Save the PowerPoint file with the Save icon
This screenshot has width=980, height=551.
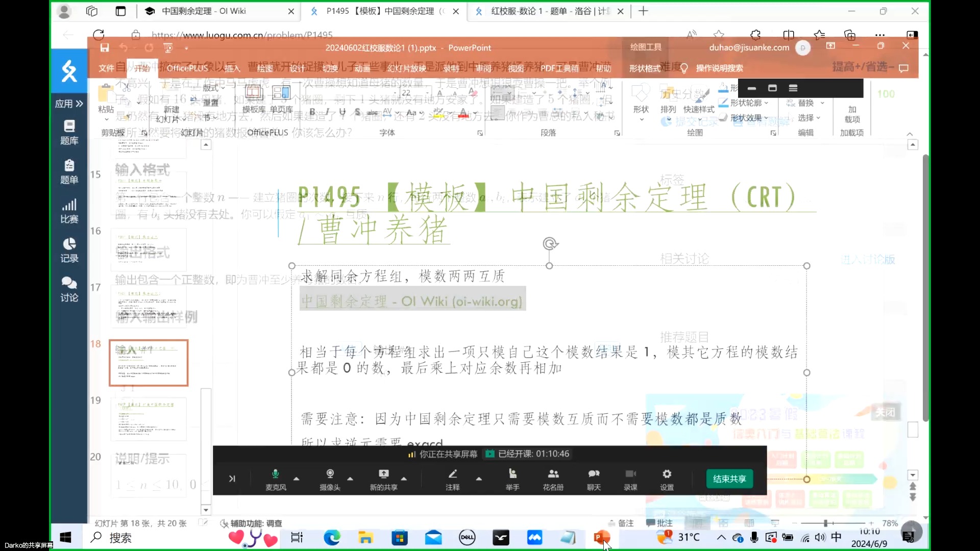pos(105,48)
